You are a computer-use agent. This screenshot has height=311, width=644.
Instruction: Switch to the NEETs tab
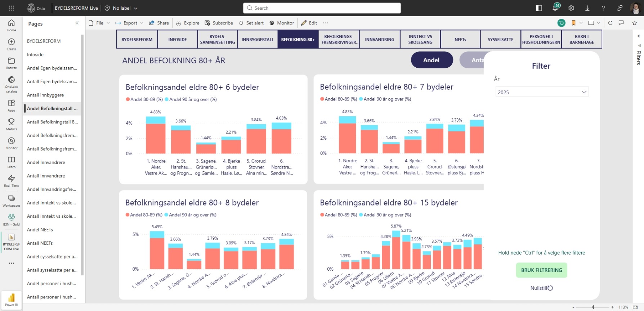(460, 39)
